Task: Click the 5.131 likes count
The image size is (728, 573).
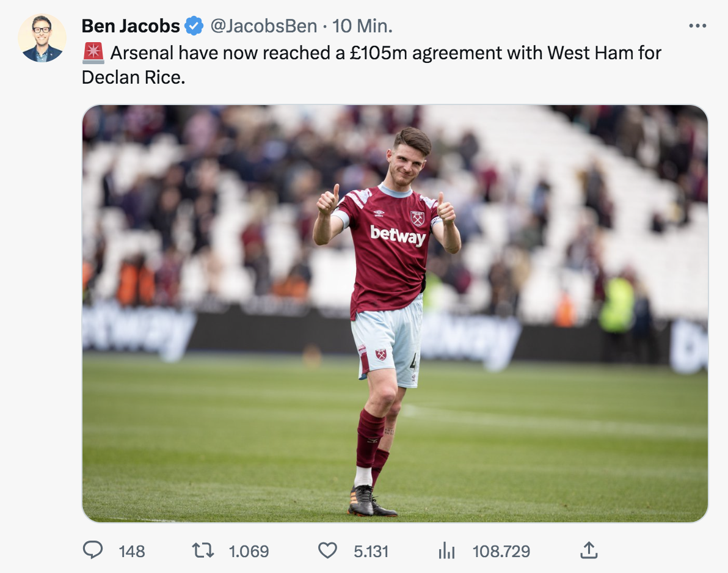Action: pos(371,552)
